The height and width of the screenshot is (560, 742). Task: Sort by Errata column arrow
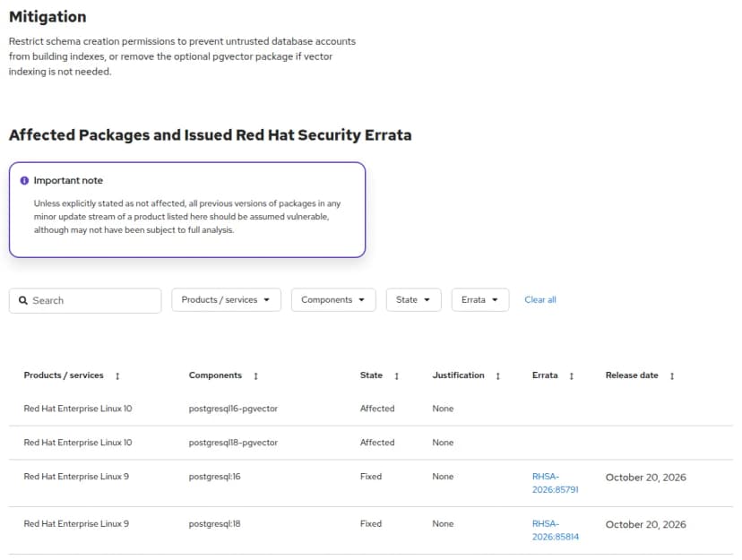pyautogui.click(x=571, y=376)
